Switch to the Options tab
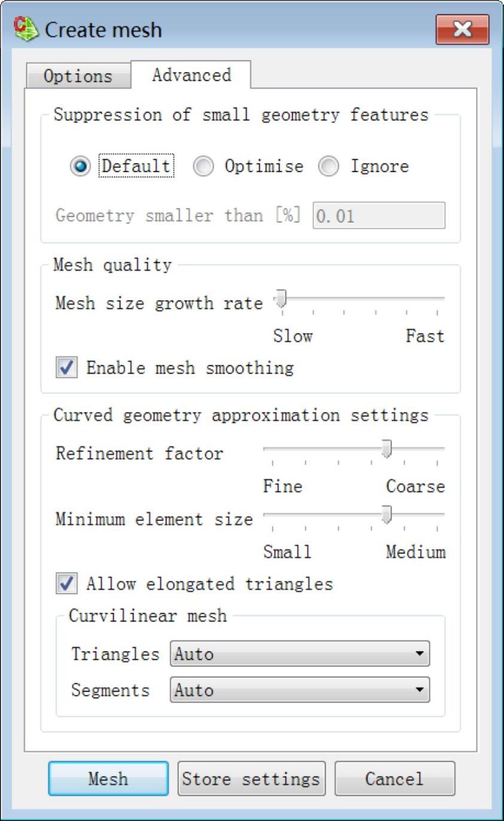 [78, 76]
